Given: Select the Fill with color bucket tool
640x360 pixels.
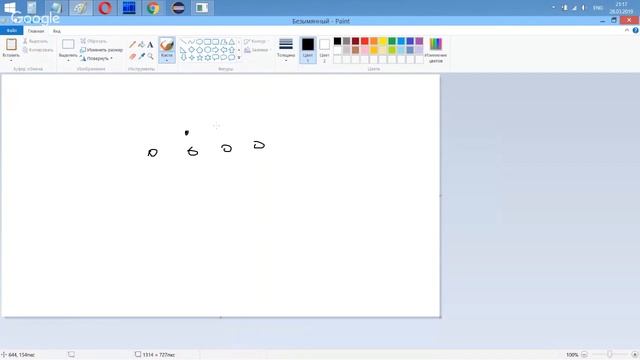Looking at the screenshot, I should coord(141,44).
